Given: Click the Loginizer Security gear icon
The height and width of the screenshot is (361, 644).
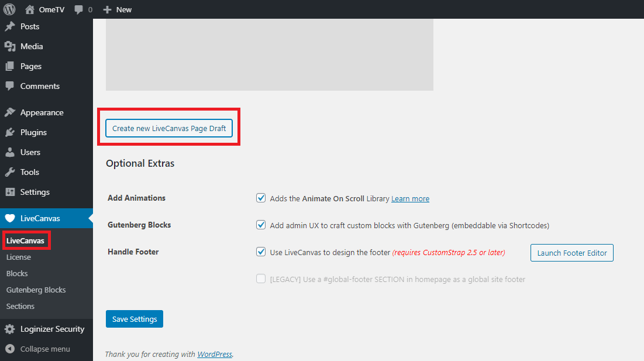Looking at the screenshot, I should (10, 329).
